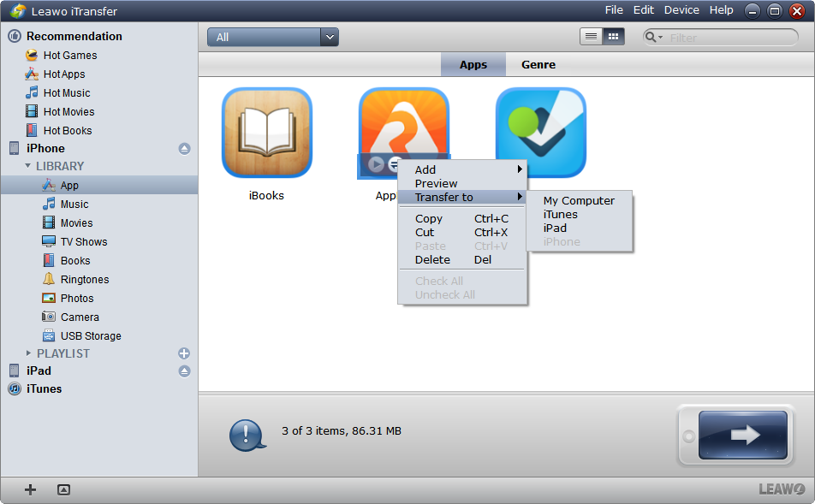Click the plus button in bottom bar
Screen dimensions: 815x504
(30, 489)
